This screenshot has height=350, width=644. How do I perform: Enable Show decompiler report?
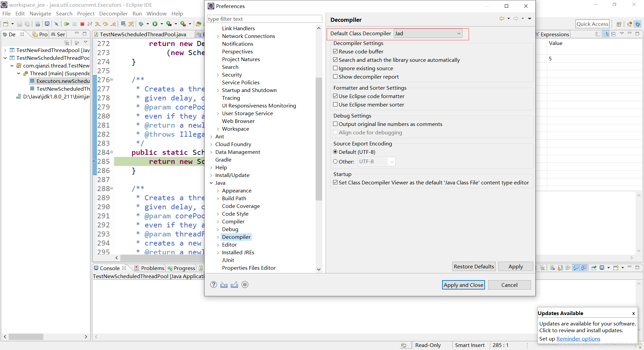coord(335,77)
